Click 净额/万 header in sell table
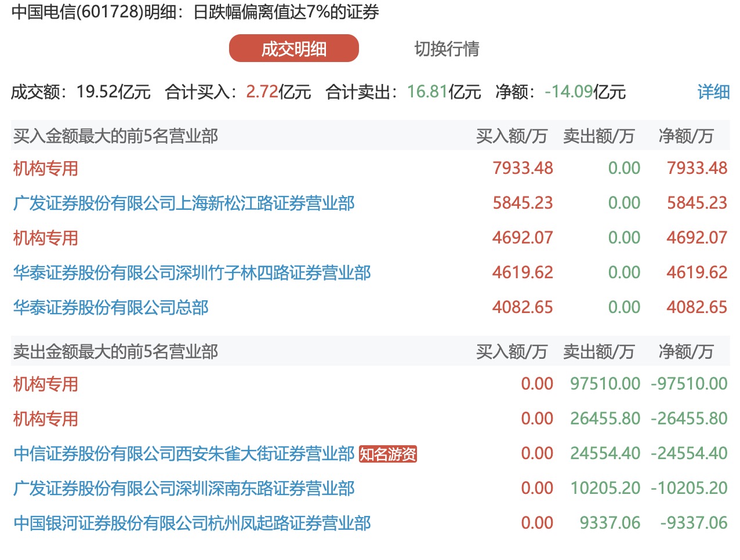 [x=686, y=352]
